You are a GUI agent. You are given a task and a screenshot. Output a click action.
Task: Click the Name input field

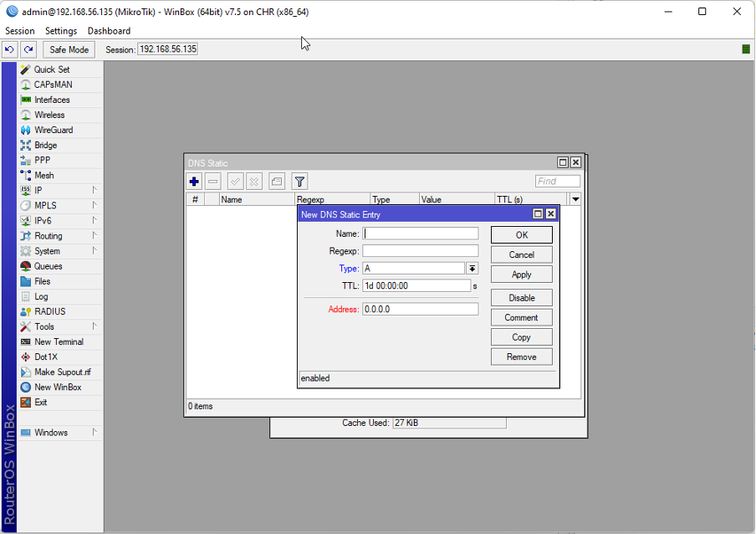coord(421,234)
